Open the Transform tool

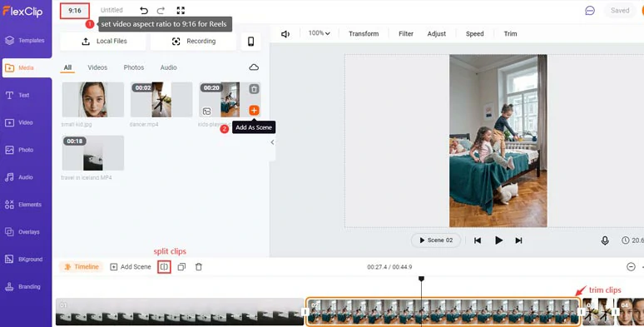click(364, 33)
